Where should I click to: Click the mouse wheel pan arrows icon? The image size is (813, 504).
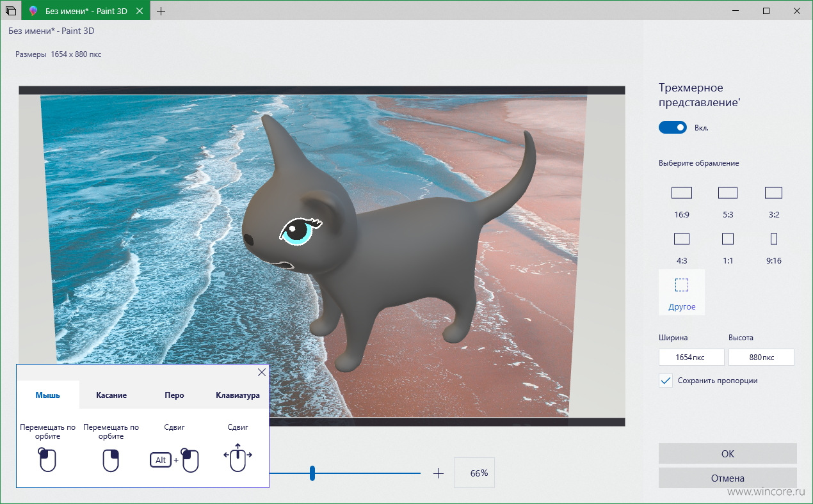237,458
